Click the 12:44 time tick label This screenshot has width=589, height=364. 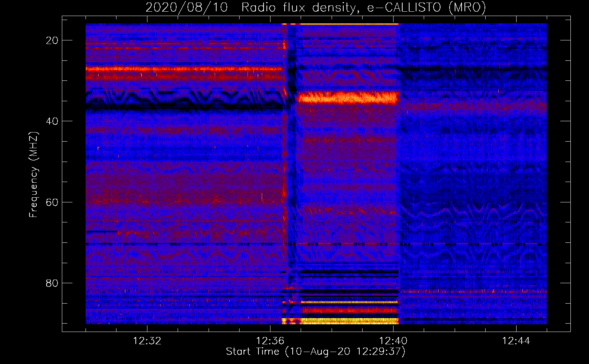(516, 341)
